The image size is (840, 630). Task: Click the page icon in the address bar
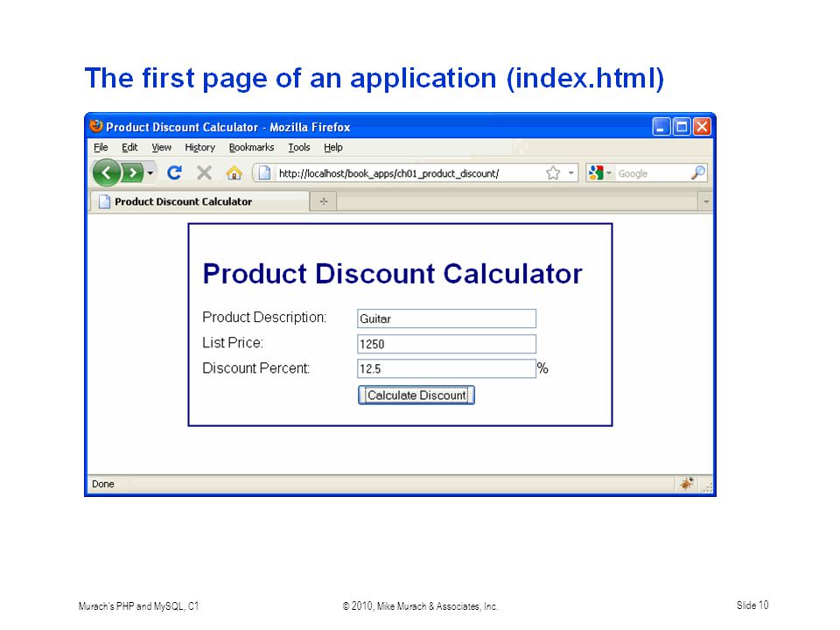point(264,173)
